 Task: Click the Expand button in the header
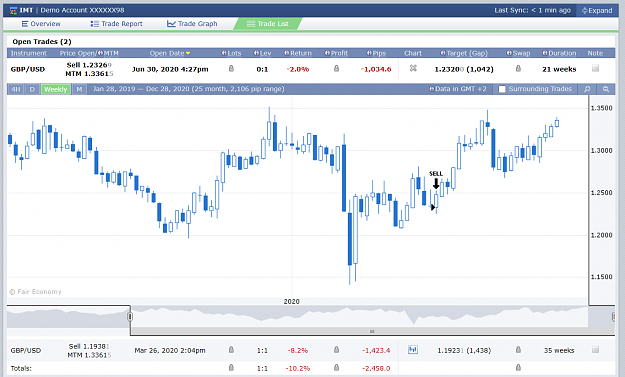pyautogui.click(x=597, y=11)
